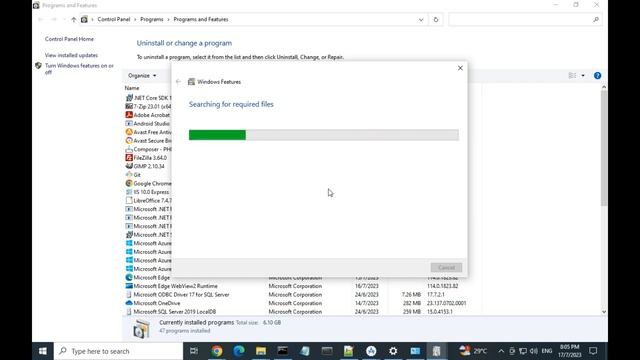Click the 14/7/2023 install date cell
The image size is (640, 360).
(367, 303)
